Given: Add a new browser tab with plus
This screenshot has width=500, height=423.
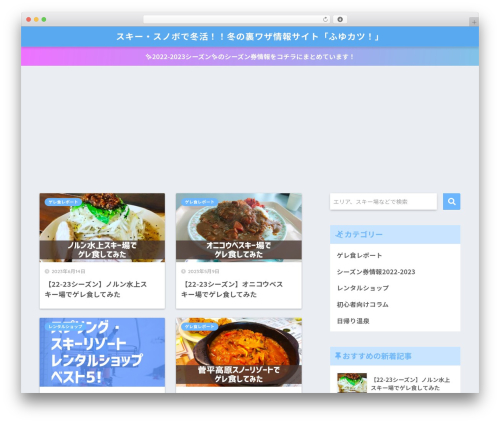Looking at the screenshot, I should [474, 22].
